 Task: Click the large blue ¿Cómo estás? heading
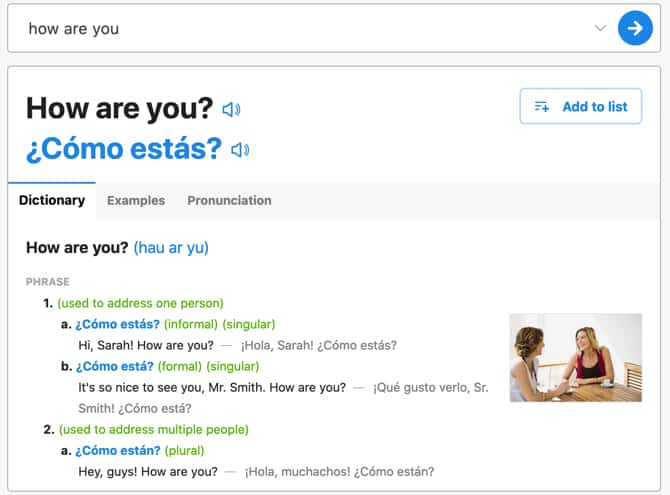pos(124,149)
